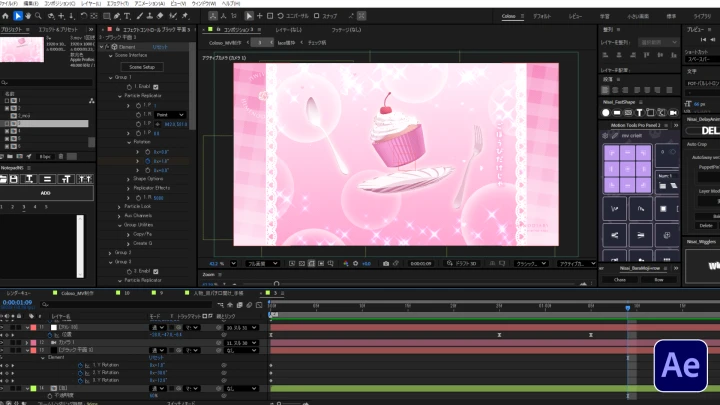Expand Particle Look section
This screenshot has height=405, width=720.
pos(119,207)
